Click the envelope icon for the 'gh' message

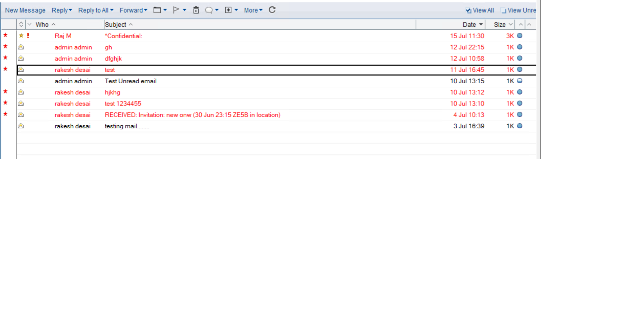[x=21, y=47]
